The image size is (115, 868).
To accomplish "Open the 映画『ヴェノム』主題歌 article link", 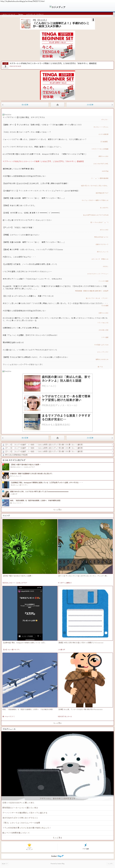I will point(30,335).
